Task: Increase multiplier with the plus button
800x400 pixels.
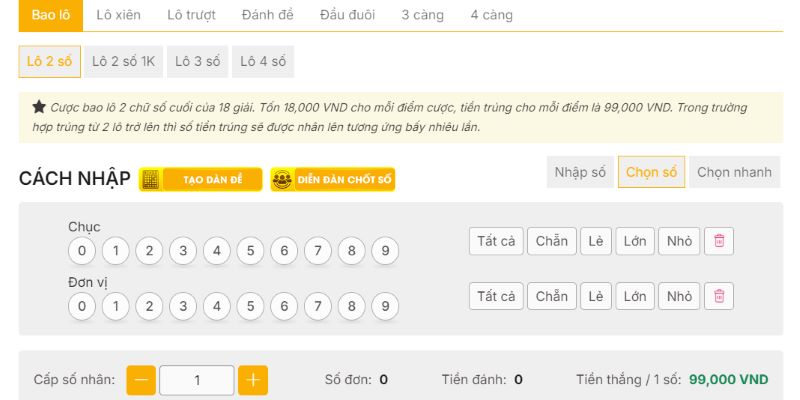Action: (x=253, y=380)
